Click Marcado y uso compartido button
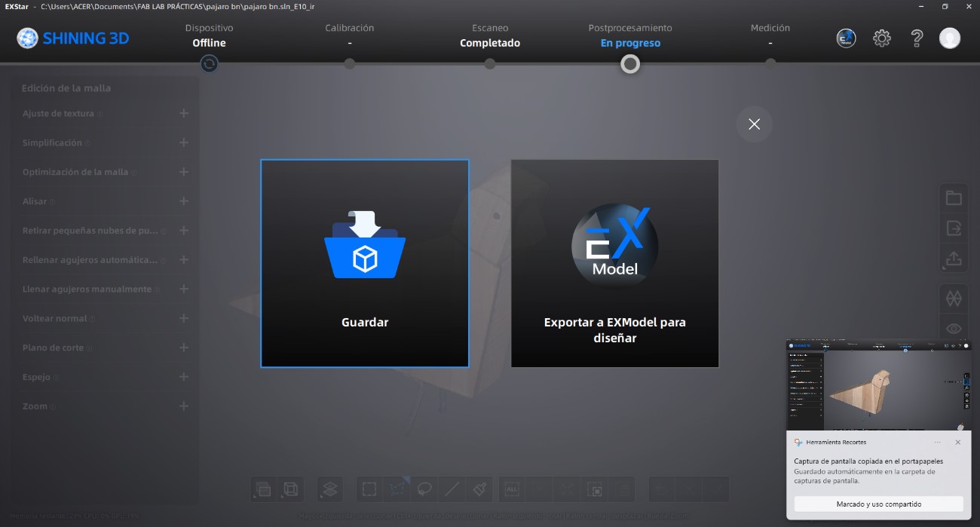The image size is (980, 527). (x=878, y=504)
